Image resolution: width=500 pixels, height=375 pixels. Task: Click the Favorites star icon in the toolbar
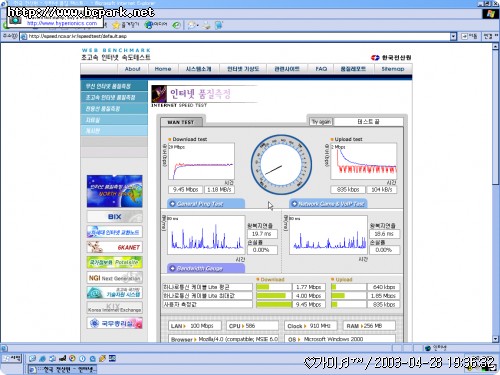click(x=116, y=25)
